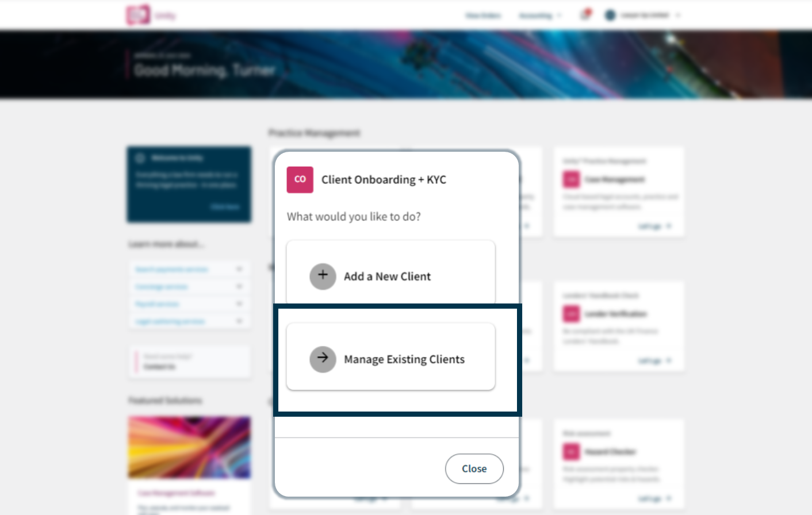Click the pink Lender Verification card icon
Viewport: 812px width, 515px height.
pos(571,314)
